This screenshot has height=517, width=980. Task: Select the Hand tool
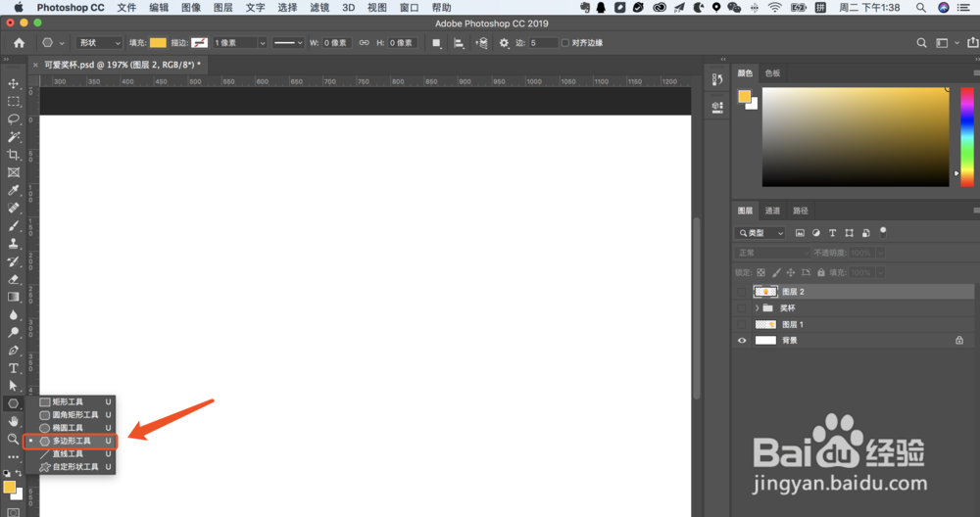pos(13,421)
